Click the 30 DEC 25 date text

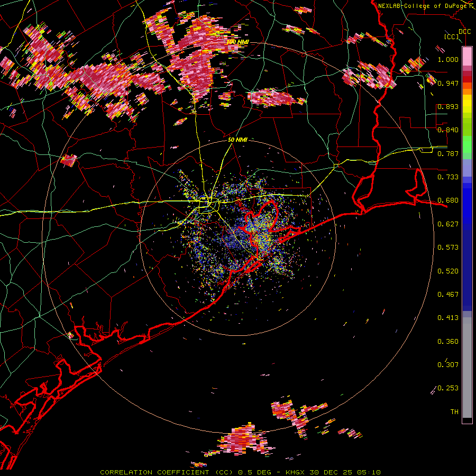point(331,472)
